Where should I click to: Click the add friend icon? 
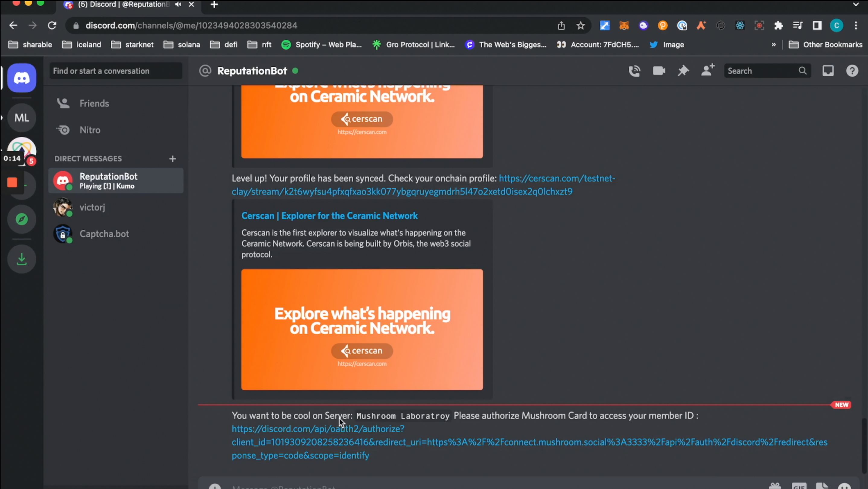[707, 70]
